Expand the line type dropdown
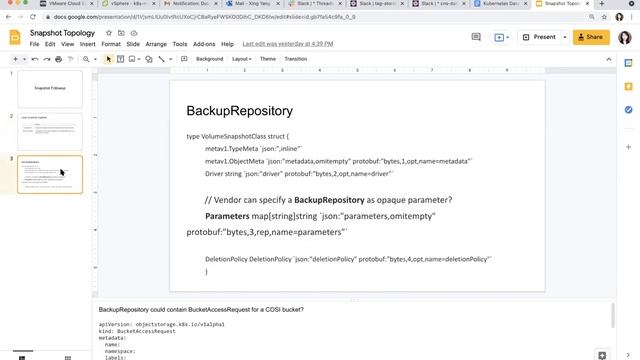This screenshot has width=640, height=360. (x=171, y=59)
